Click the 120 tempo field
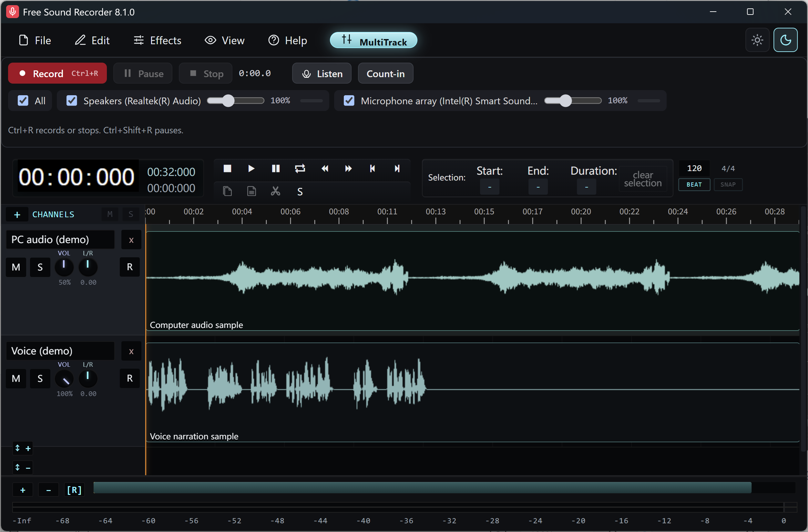The height and width of the screenshot is (532, 808). (x=694, y=169)
